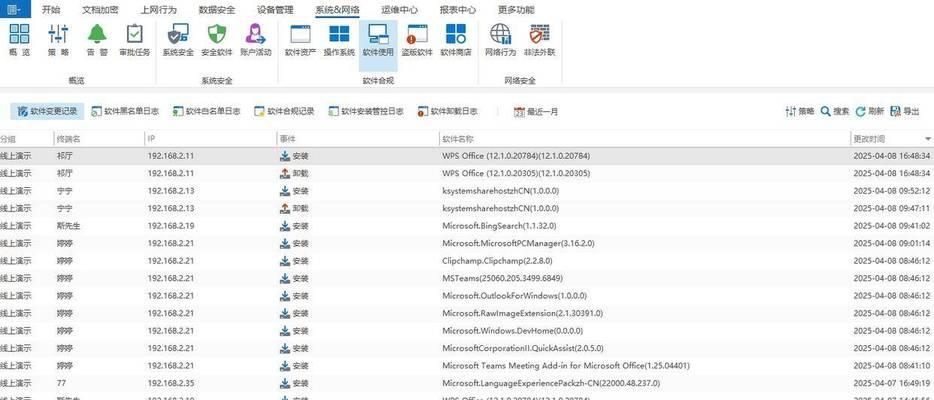Sort by the 终端名 column header
Image resolution: width=934 pixels, height=400 pixels.
coord(69,139)
